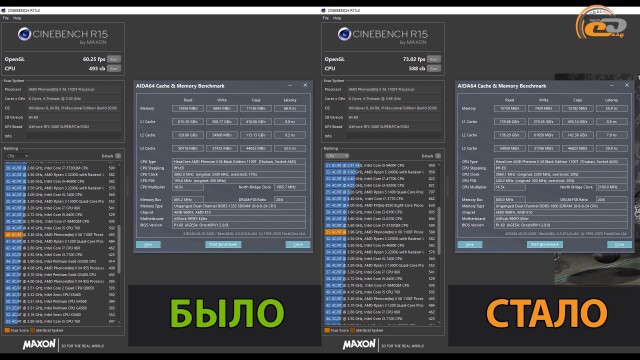Click the L3 Cache Copy value in the DDR3-1333 AIDA64 window

tap(256, 148)
